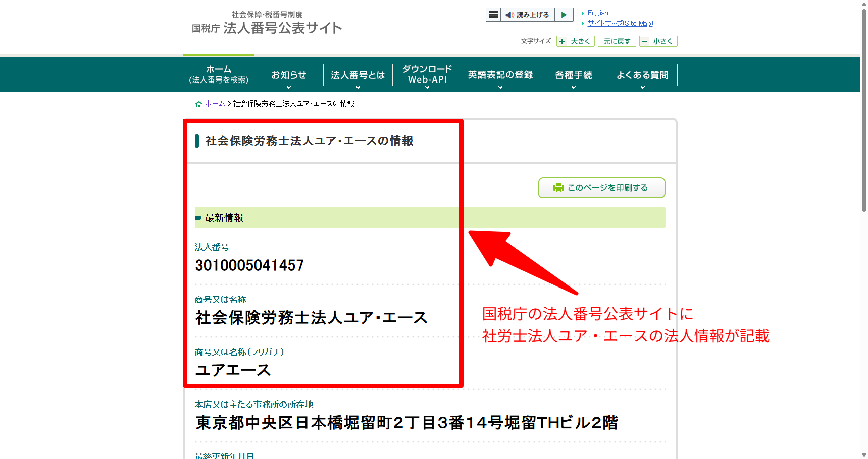Image resolution: width=868 pixels, height=459 pixels.
Task: Click このページを印刷する print button
Action: [x=602, y=188]
